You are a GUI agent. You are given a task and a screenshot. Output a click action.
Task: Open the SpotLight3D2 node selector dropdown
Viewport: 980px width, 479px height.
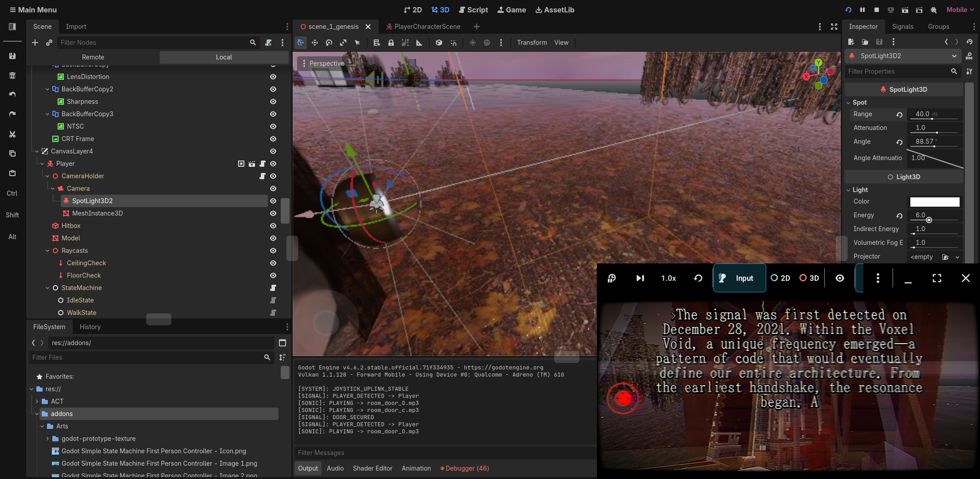(x=954, y=56)
